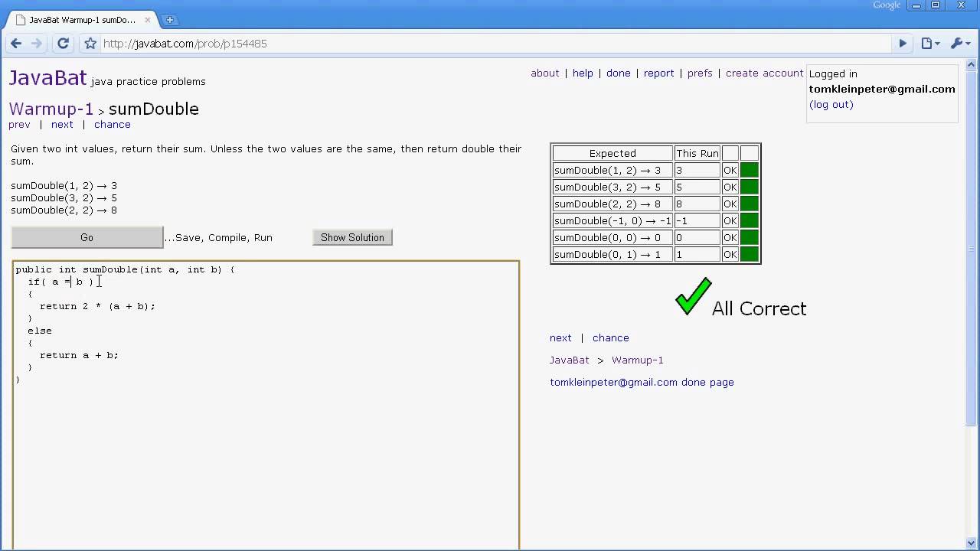Click the chance link below All Correct
The image size is (980, 551).
click(610, 338)
